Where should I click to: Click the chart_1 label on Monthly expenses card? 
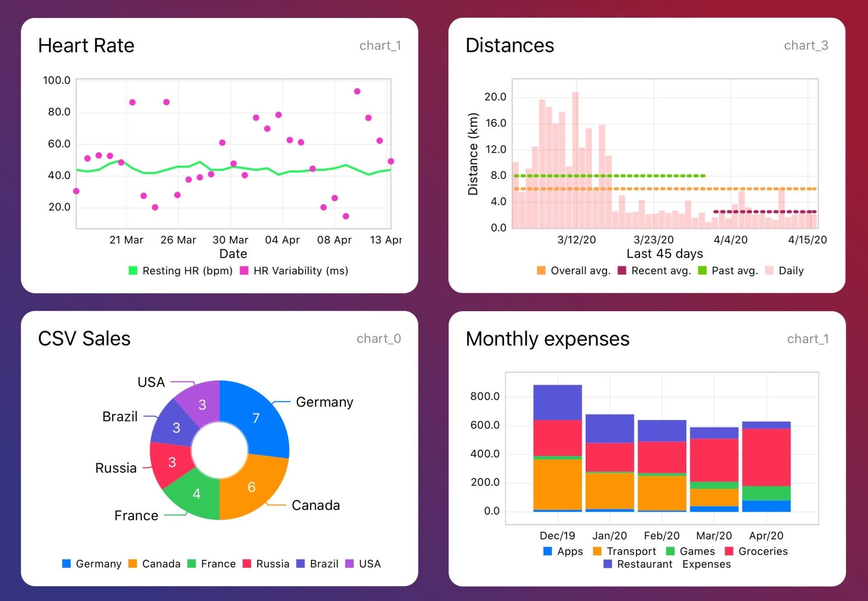pos(808,339)
